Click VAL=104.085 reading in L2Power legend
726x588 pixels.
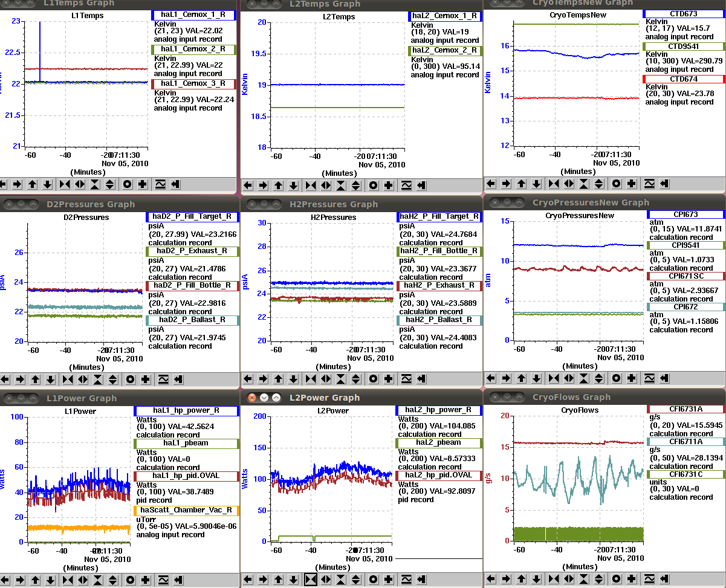[x=452, y=426]
